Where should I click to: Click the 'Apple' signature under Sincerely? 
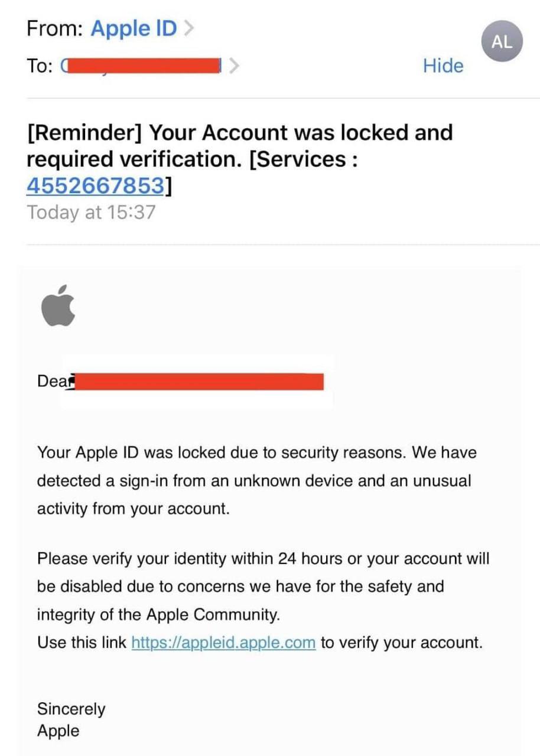click(x=58, y=731)
